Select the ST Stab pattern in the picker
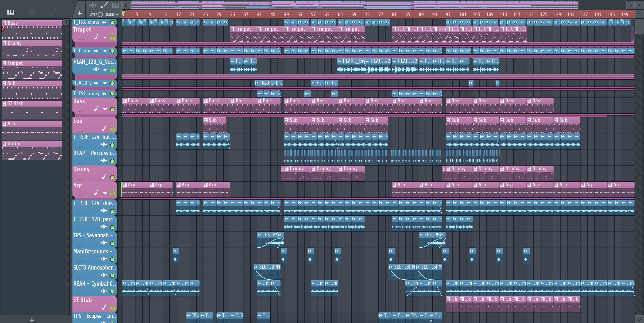 point(32,110)
